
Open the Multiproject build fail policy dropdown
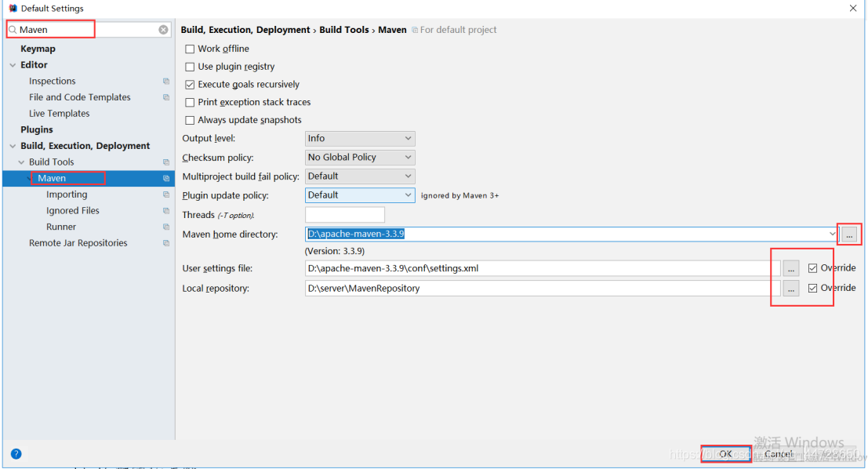point(360,176)
